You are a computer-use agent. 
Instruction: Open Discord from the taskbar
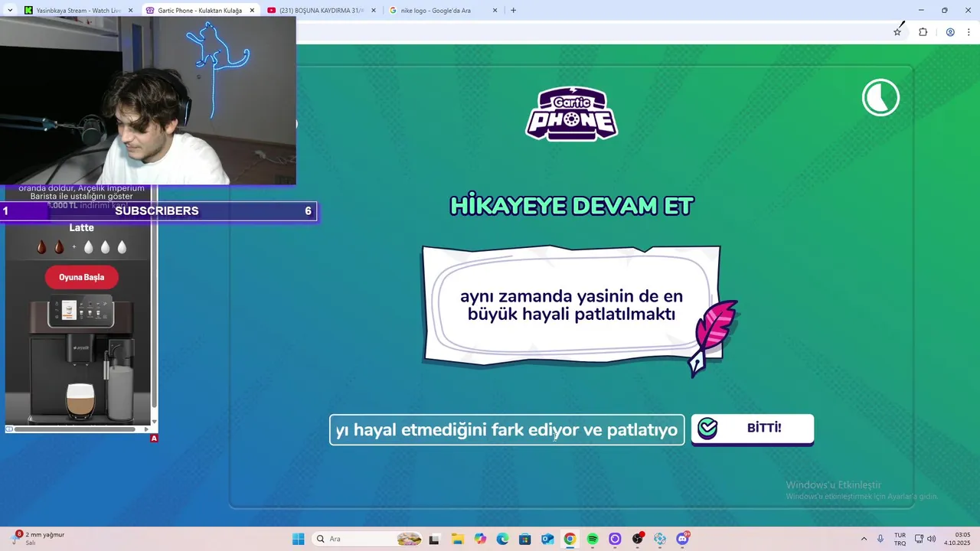(682, 539)
